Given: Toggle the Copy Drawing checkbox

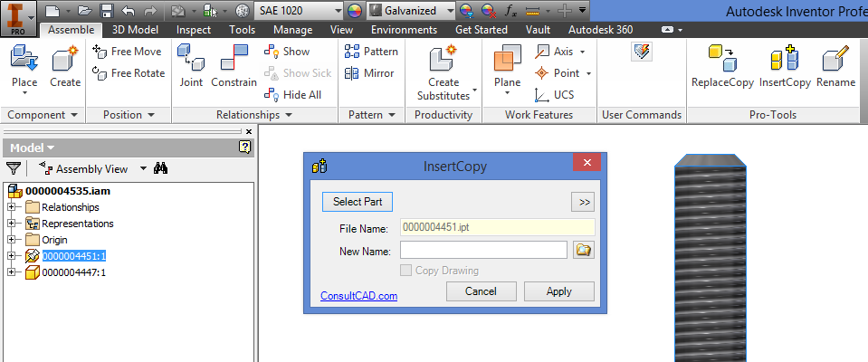Looking at the screenshot, I should 405,271.
